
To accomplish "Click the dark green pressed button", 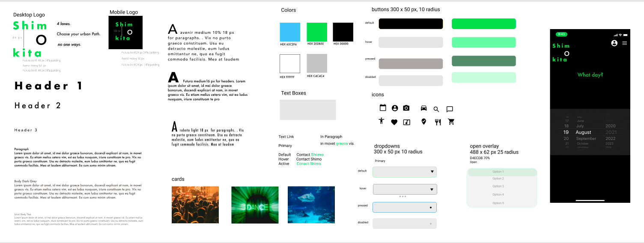I will click(484, 61).
